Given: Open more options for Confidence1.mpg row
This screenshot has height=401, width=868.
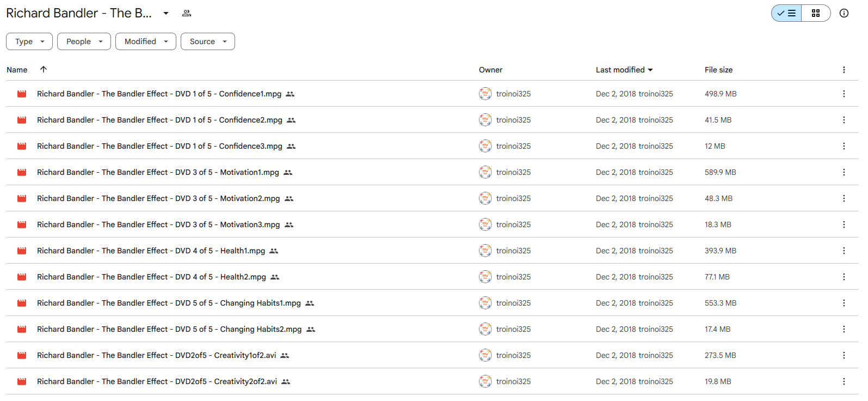Looking at the screenshot, I should point(844,94).
